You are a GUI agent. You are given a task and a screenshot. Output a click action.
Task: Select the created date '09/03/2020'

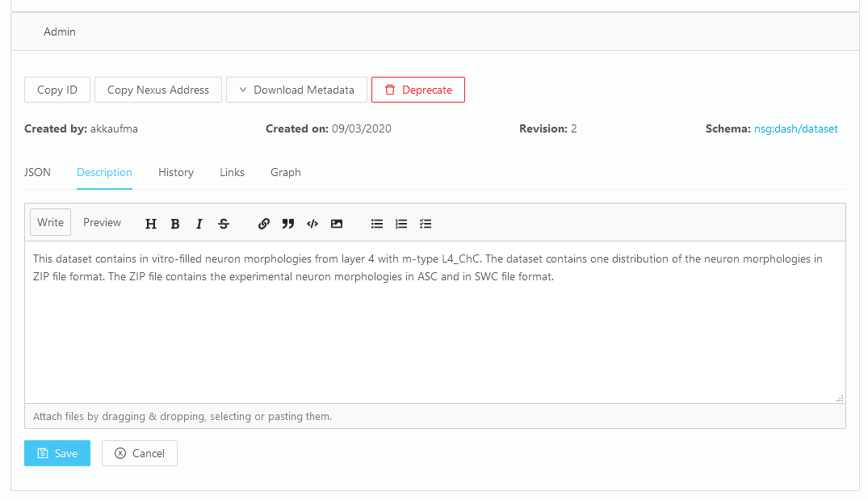[362, 128]
